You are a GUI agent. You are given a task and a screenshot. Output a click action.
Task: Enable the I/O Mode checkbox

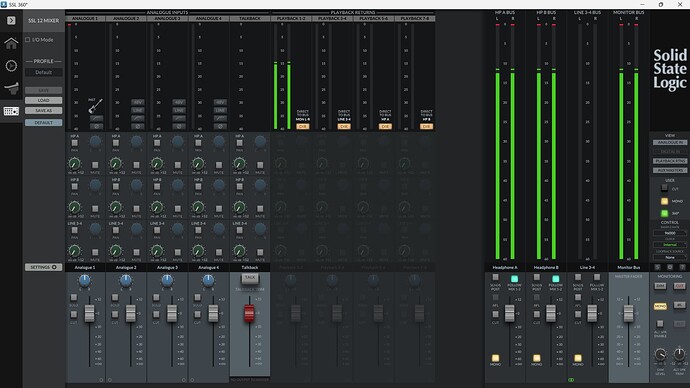coord(28,40)
